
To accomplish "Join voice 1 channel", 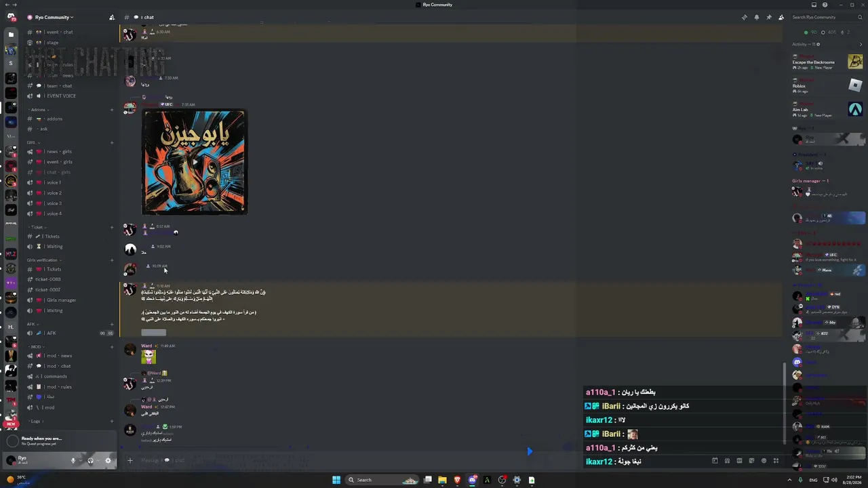I will (x=71, y=182).
